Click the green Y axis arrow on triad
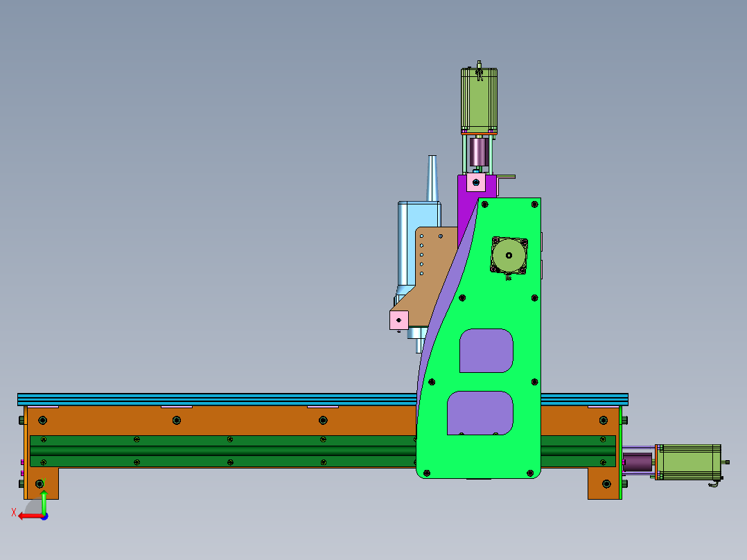Image resolution: width=747 pixels, height=560 pixels. click(44, 500)
